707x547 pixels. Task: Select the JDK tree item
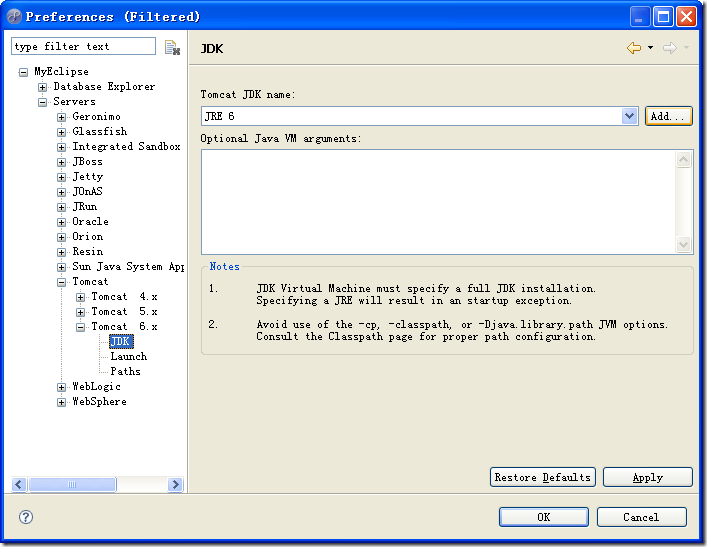pos(121,341)
